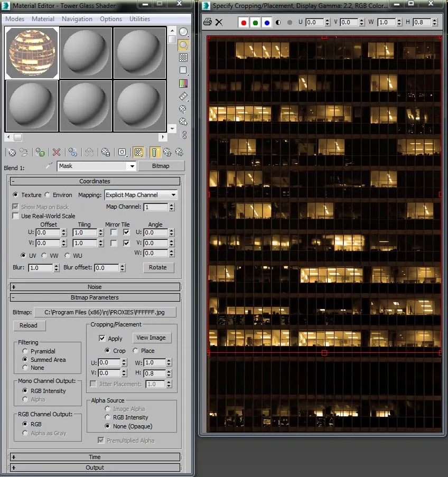Click the Go to Parent icon
The height and width of the screenshot is (477, 448).
[167, 152]
